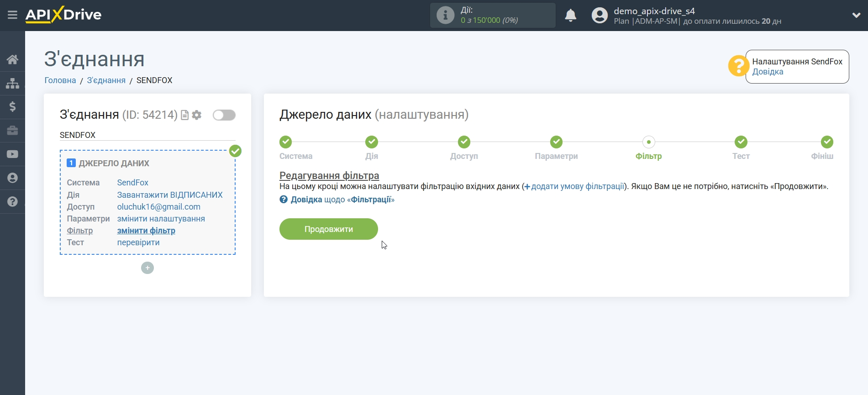Open the profile sidebar icon
Image resolution: width=868 pixels, height=395 pixels.
click(12, 178)
